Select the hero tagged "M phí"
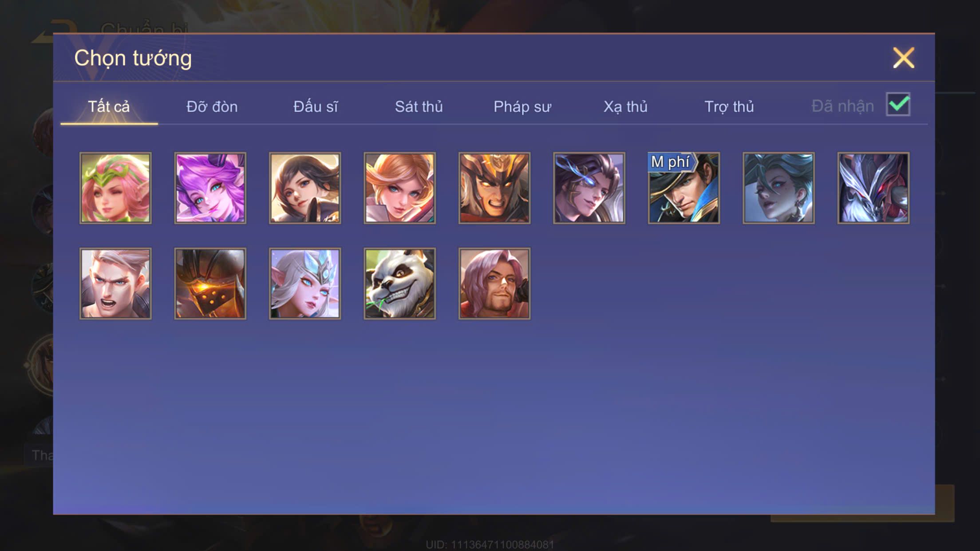 [x=684, y=188]
